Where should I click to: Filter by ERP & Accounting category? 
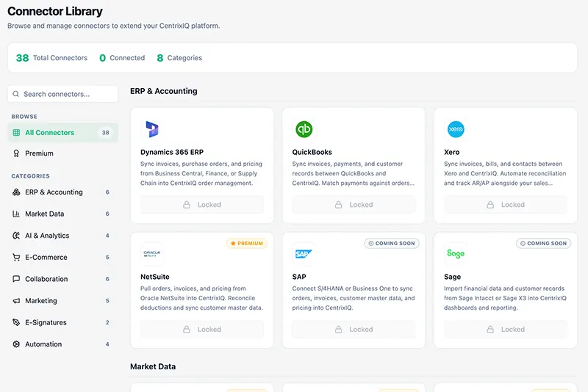coord(63,192)
